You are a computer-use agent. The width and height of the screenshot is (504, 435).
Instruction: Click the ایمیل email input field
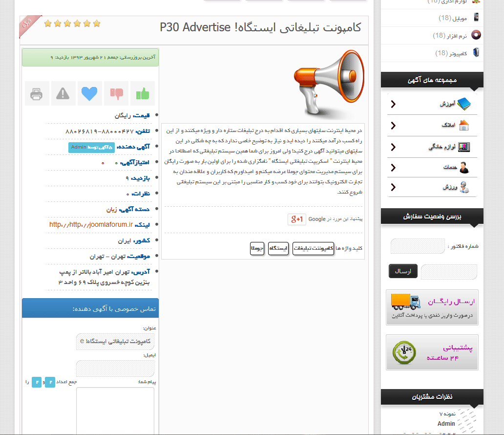click(x=115, y=368)
